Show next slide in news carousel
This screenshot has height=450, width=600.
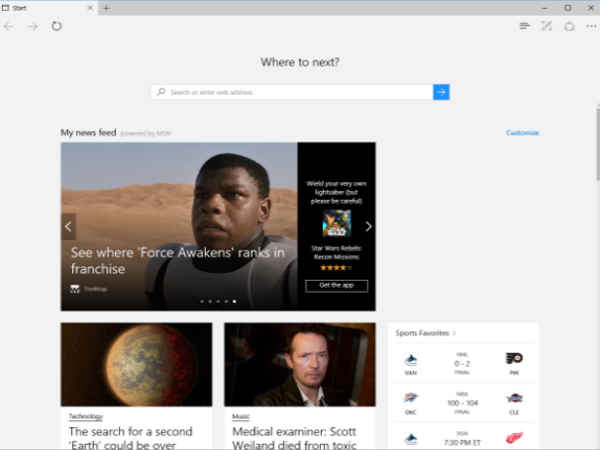pyautogui.click(x=368, y=226)
